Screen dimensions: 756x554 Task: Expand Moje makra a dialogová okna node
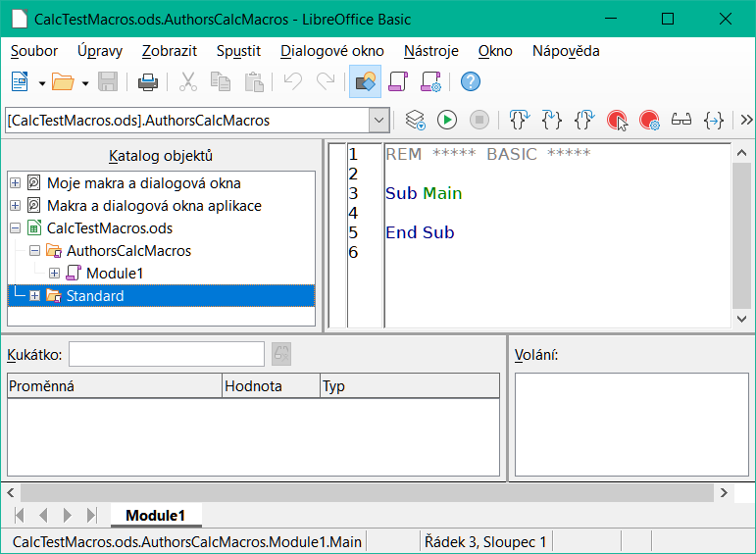coord(16,183)
